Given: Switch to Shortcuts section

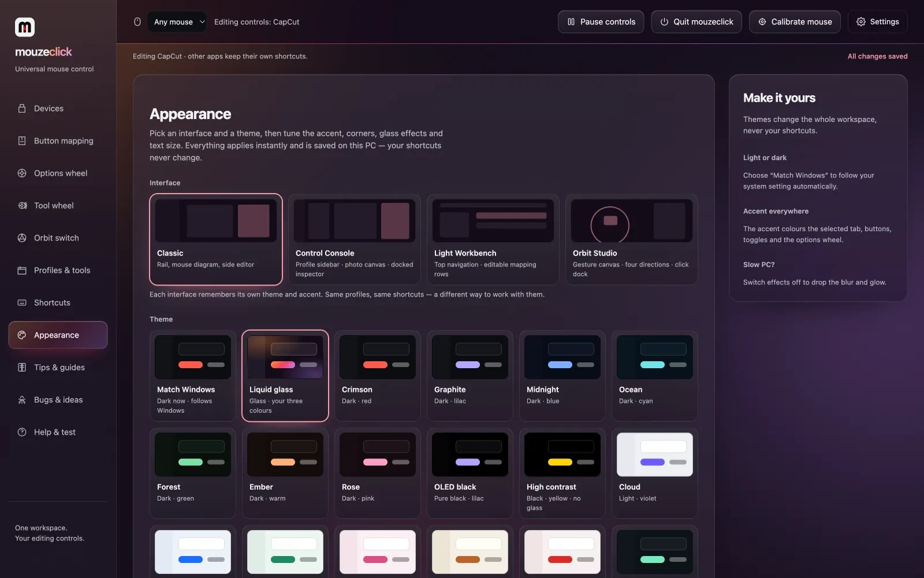Looking at the screenshot, I should [x=58, y=303].
